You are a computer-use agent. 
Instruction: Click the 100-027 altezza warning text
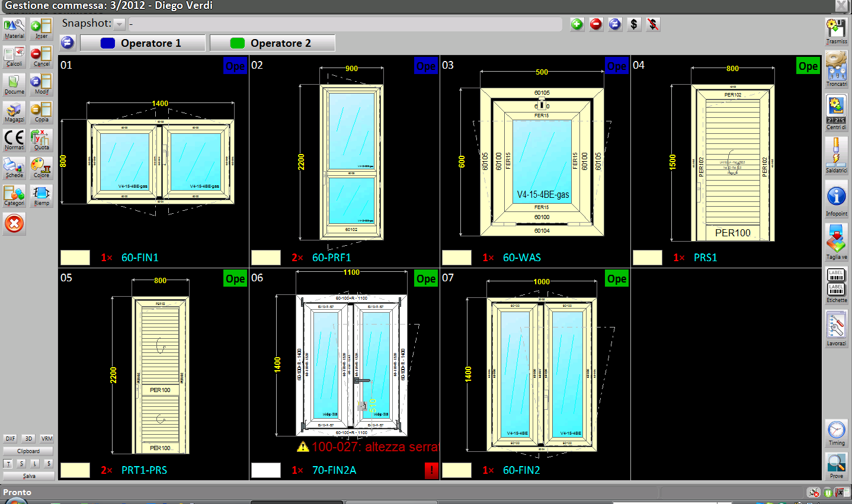[376, 447]
